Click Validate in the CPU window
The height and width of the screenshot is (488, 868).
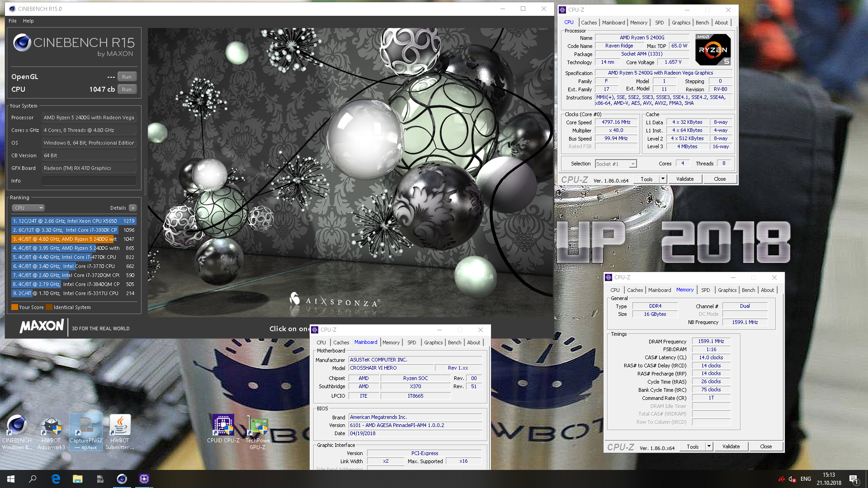coord(685,179)
